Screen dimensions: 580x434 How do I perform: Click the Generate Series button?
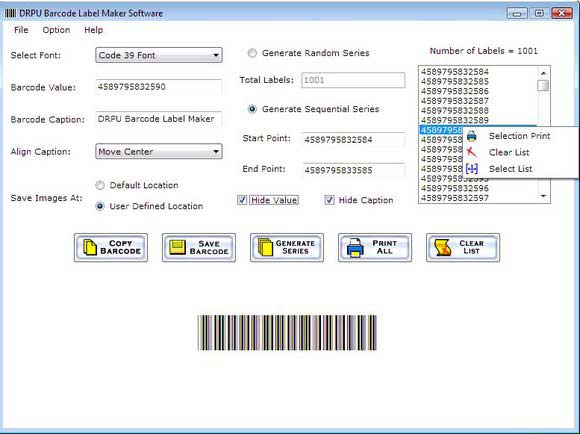pyautogui.click(x=287, y=248)
